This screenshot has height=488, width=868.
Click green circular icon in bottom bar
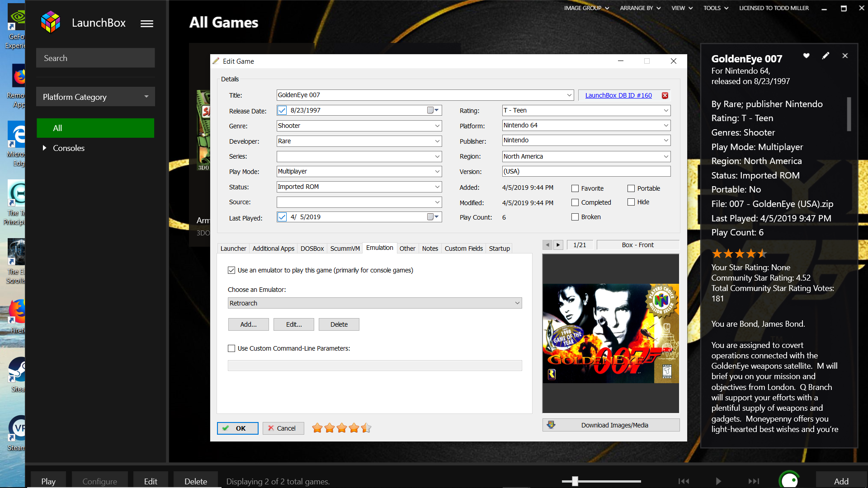click(x=789, y=480)
